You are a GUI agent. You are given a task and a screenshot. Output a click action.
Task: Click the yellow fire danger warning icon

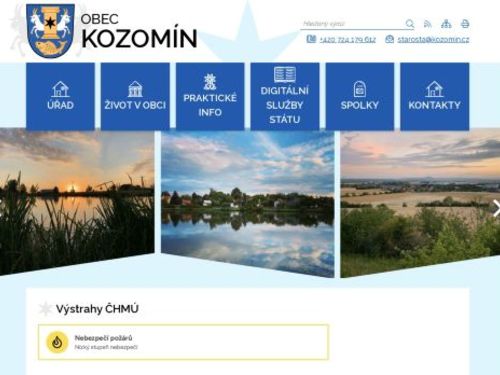57,342
